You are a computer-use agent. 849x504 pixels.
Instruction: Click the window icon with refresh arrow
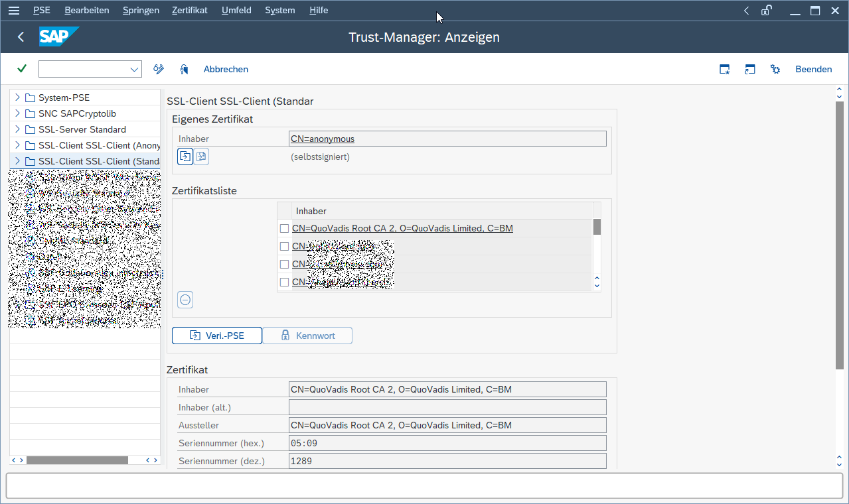pos(749,69)
